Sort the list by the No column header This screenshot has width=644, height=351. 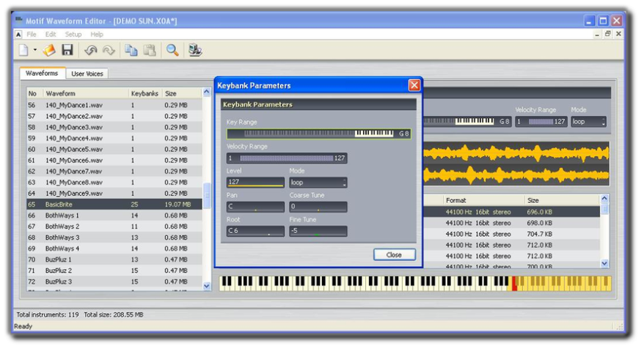coord(34,94)
